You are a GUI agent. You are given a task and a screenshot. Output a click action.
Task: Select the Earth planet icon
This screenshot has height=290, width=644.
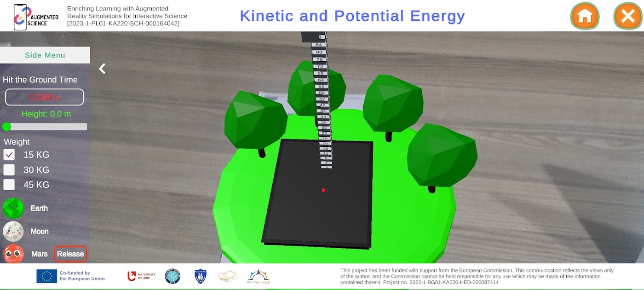pos(13,208)
